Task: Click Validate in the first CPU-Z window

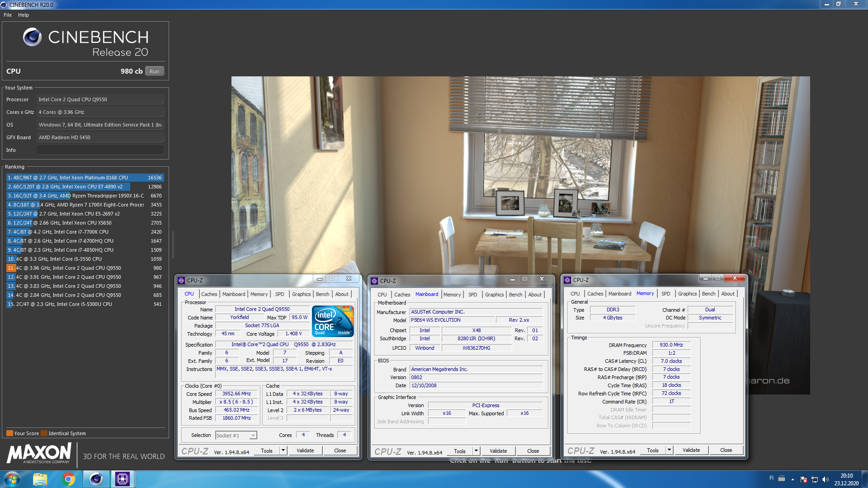Action: click(305, 450)
